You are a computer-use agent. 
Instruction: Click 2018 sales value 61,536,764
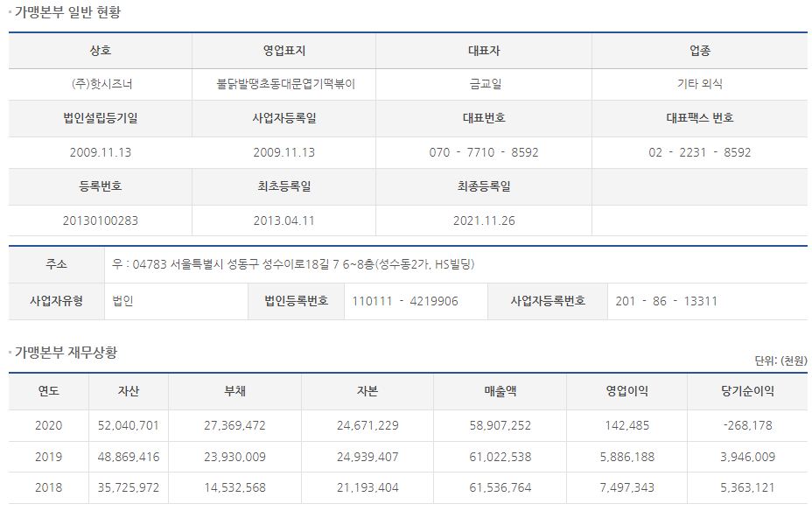(500, 487)
